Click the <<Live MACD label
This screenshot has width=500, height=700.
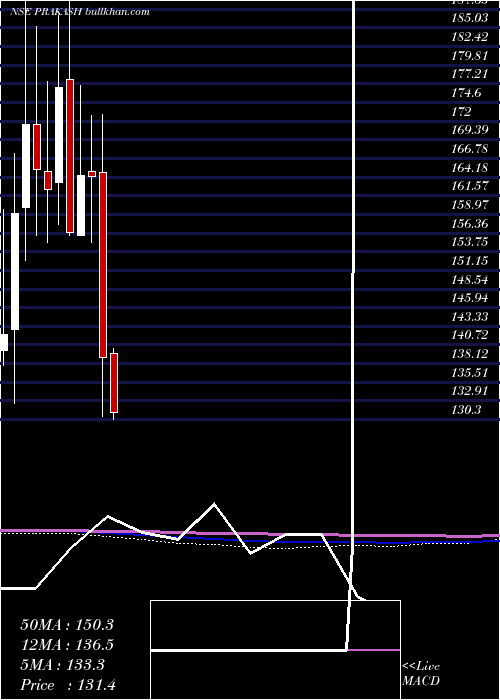pyautogui.click(x=421, y=674)
